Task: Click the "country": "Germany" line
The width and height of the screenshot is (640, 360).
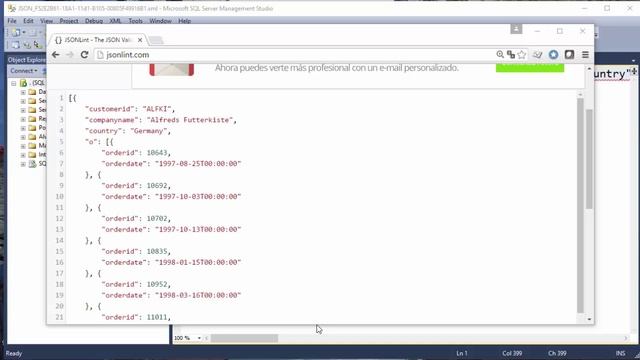Action: tap(128, 131)
